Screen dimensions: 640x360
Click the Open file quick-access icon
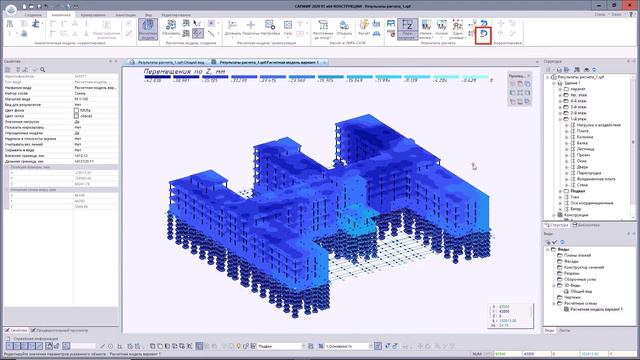[x=31, y=6]
